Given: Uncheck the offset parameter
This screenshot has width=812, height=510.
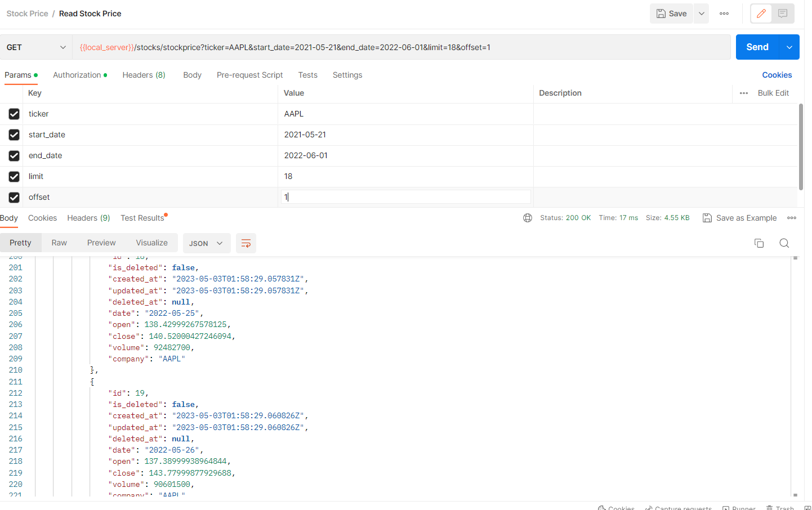Looking at the screenshot, I should 14,197.
